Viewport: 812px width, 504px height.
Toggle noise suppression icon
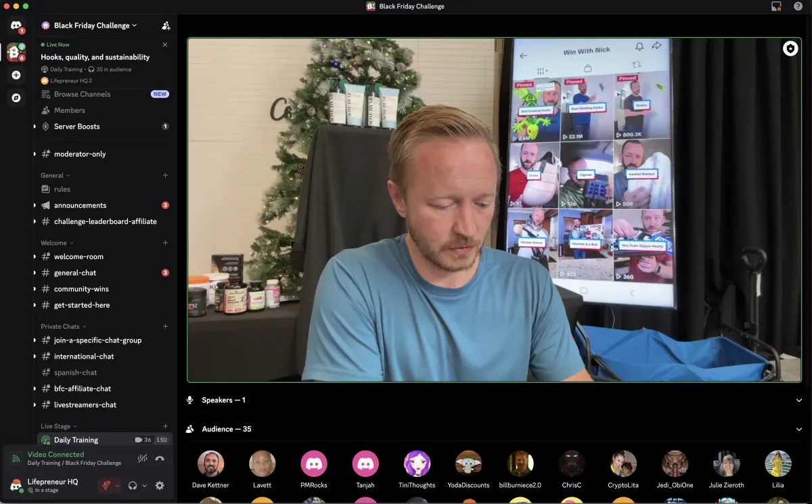pos(143,459)
